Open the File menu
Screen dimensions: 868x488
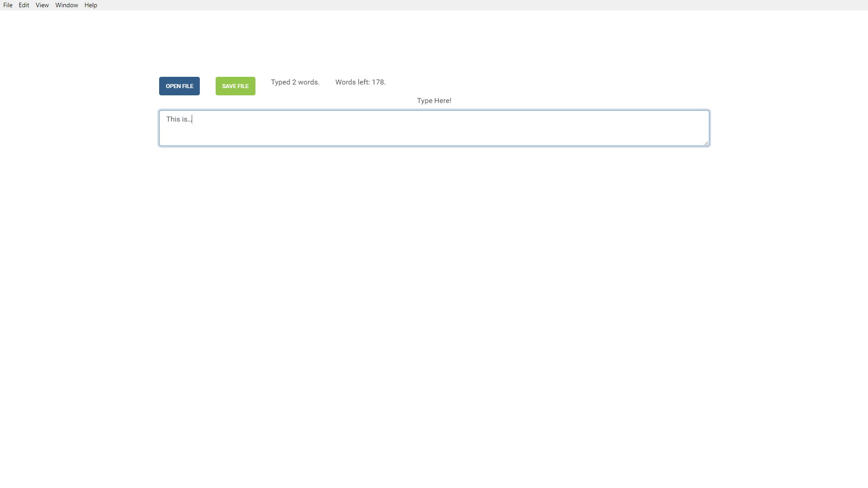pyautogui.click(x=8, y=5)
